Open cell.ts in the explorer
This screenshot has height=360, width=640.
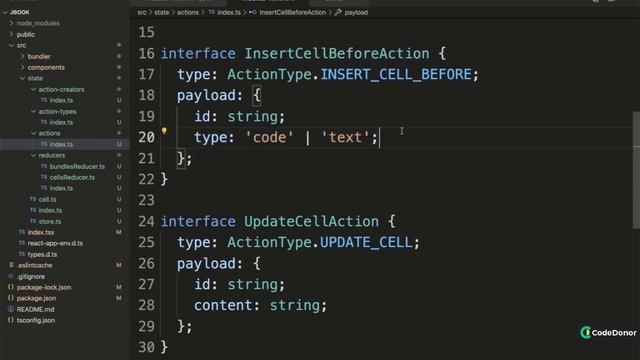click(x=47, y=200)
